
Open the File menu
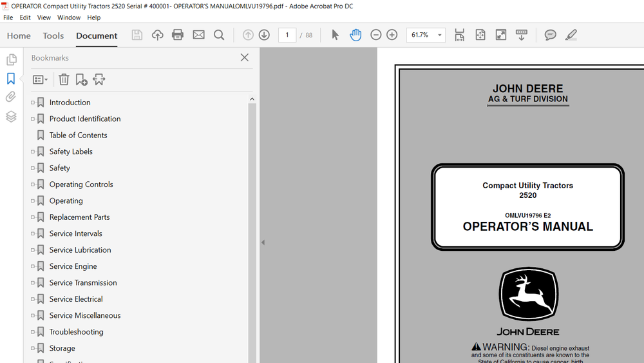(8, 17)
